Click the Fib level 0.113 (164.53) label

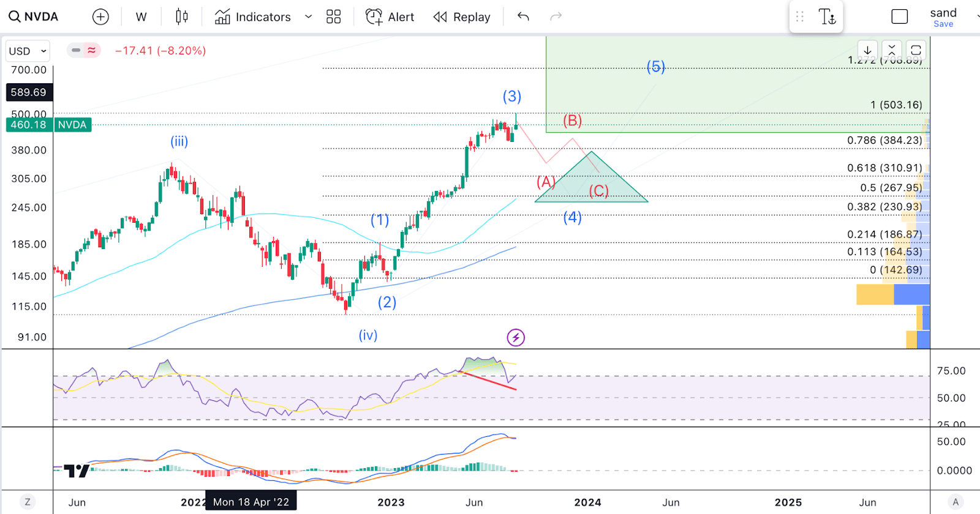884,252
